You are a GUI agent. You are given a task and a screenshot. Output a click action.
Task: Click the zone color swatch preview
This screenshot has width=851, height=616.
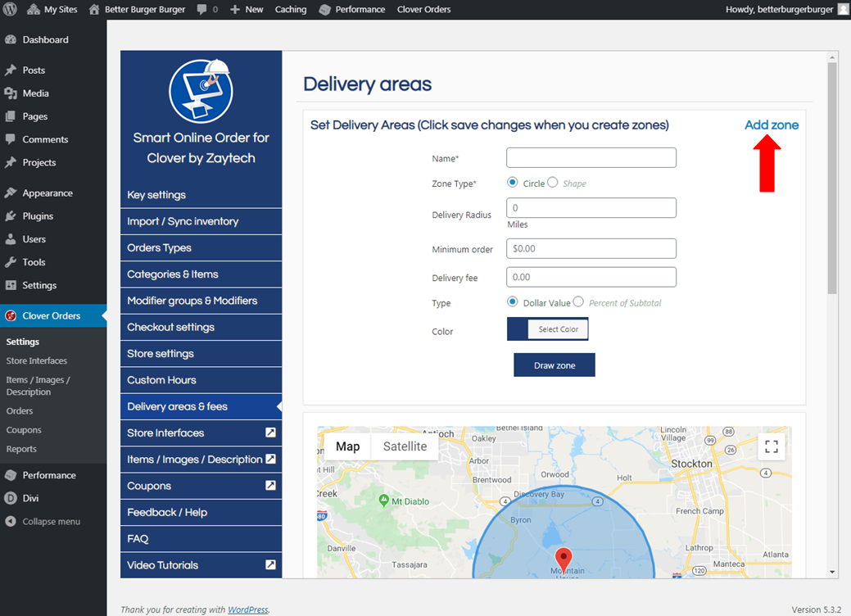pyautogui.click(x=518, y=329)
